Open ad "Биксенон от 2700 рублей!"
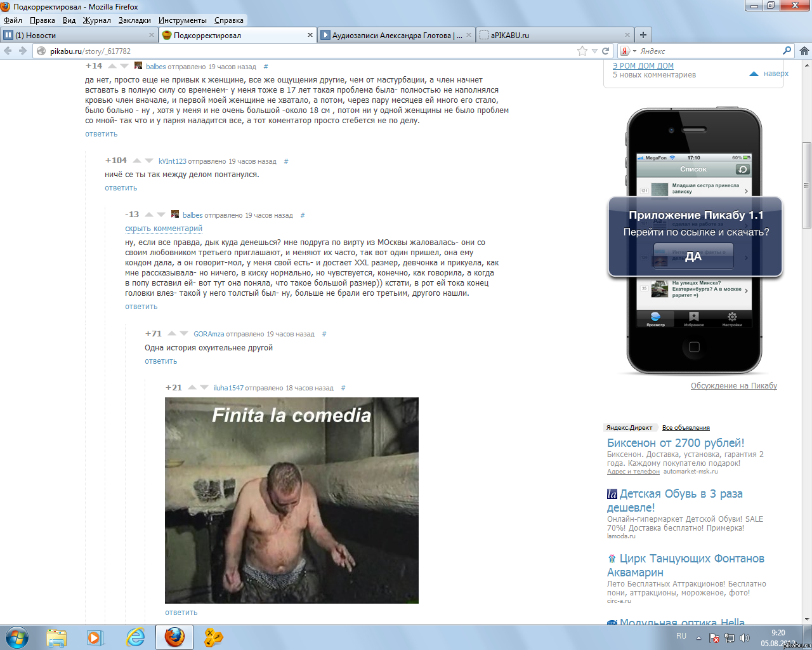This screenshot has height=650, width=812. tap(676, 443)
